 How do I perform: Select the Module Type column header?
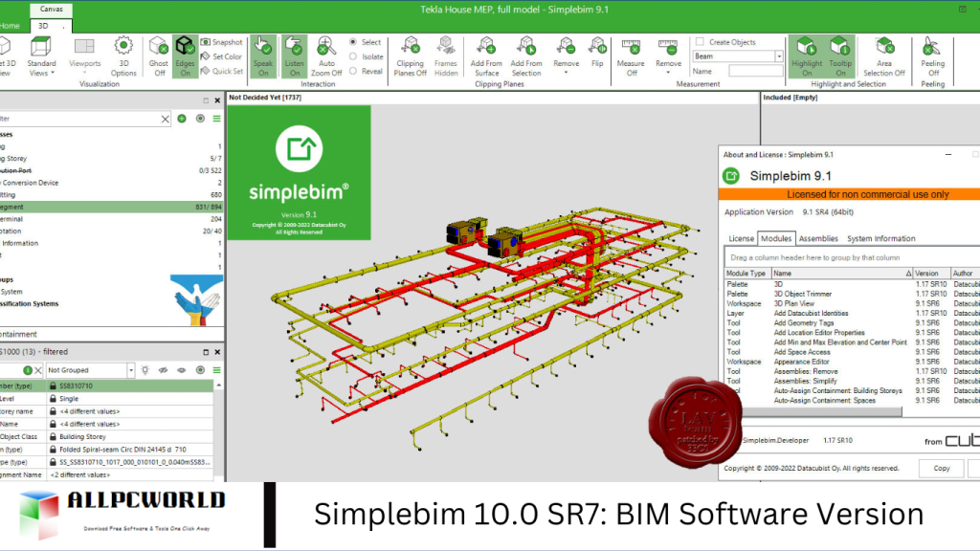pyautogui.click(x=747, y=273)
